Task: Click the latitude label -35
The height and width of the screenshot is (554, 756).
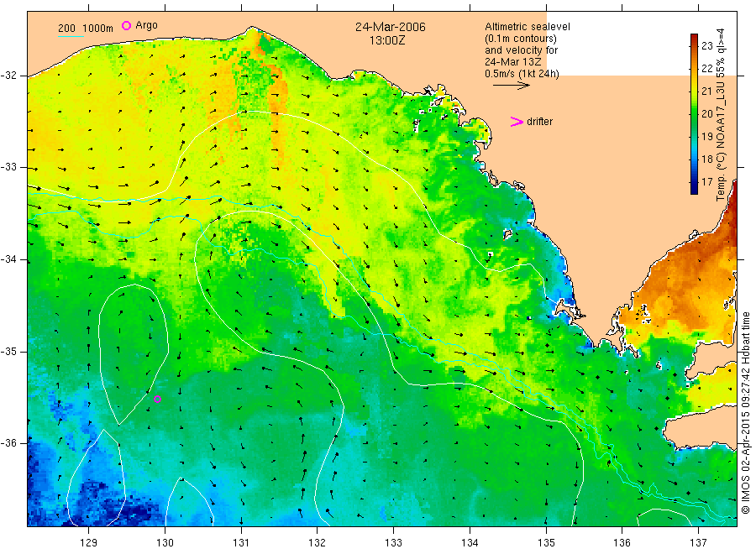Action: [8, 351]
